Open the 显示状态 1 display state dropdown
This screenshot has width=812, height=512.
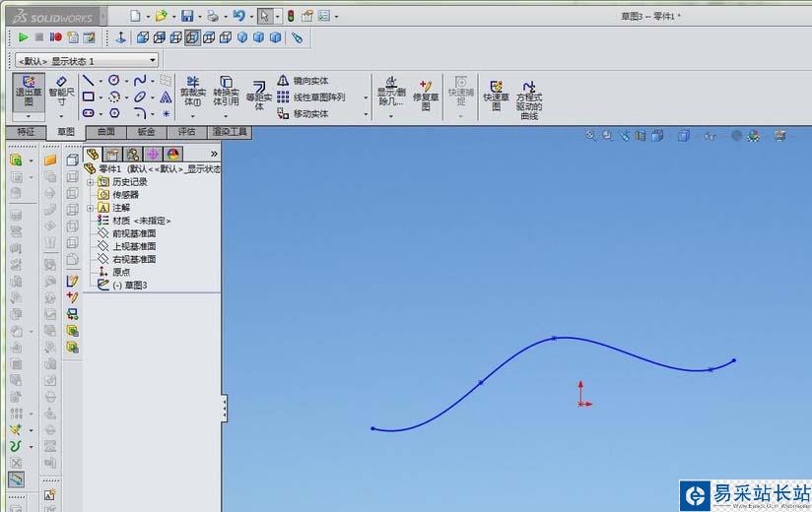point(152,60)
